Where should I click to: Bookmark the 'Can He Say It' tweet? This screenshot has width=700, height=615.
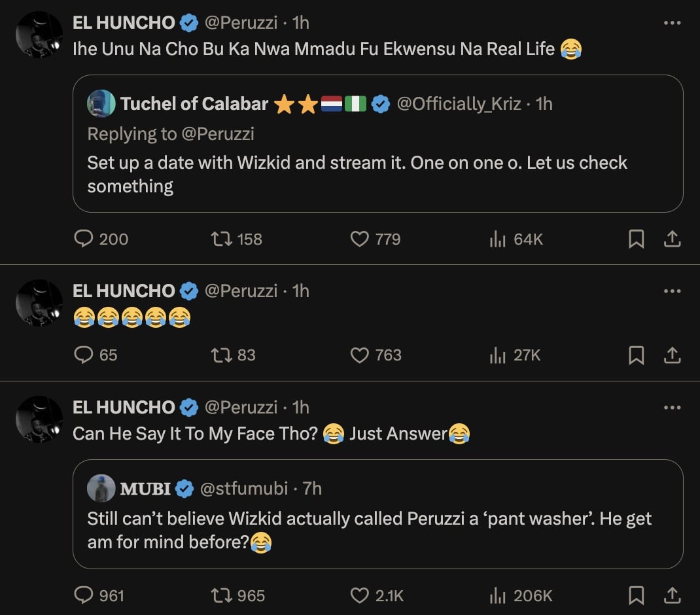[637, 595]
